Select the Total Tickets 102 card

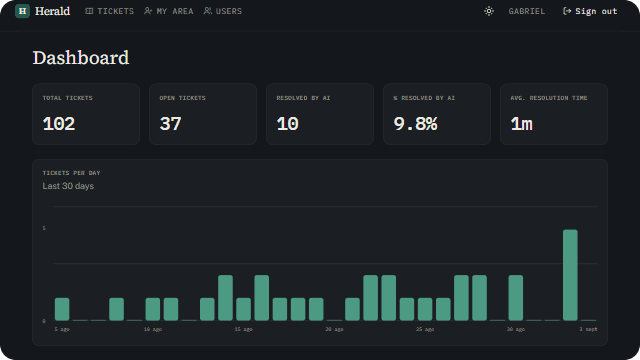click(86, 114)
